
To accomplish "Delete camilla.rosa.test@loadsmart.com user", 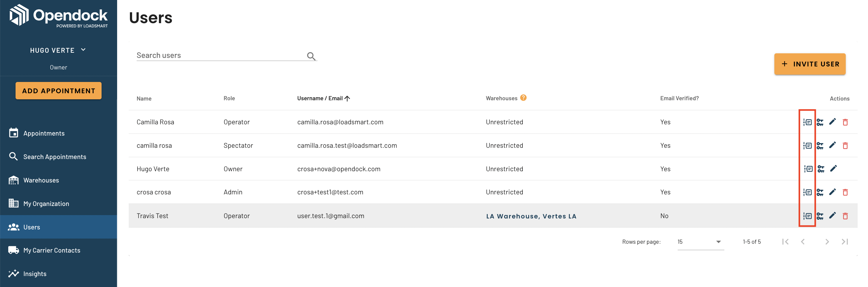I will pos(845,146).
